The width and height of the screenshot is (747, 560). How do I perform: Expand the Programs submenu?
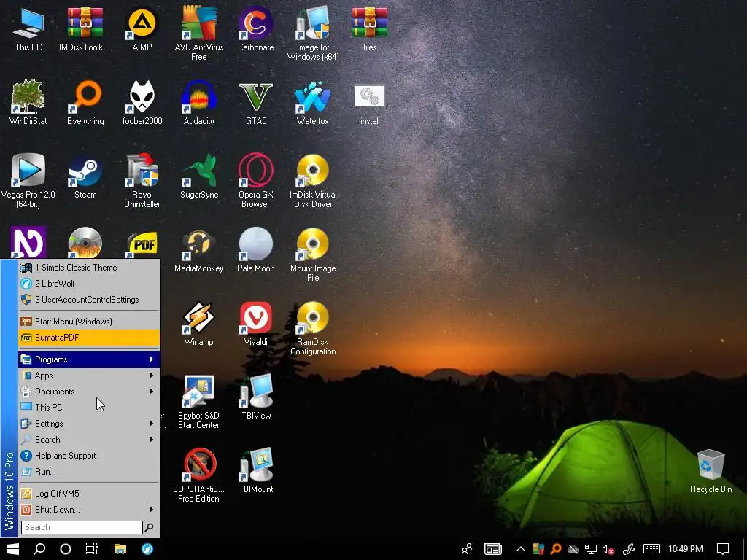pyautogui.click(x=89, y=359)
